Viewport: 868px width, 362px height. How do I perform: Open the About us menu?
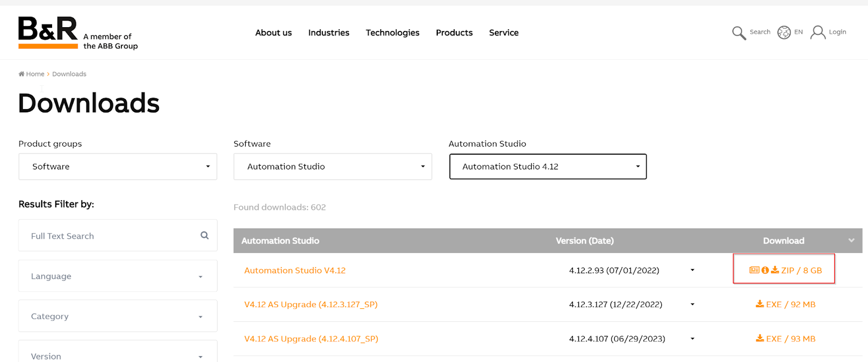(x=273, y=33)
